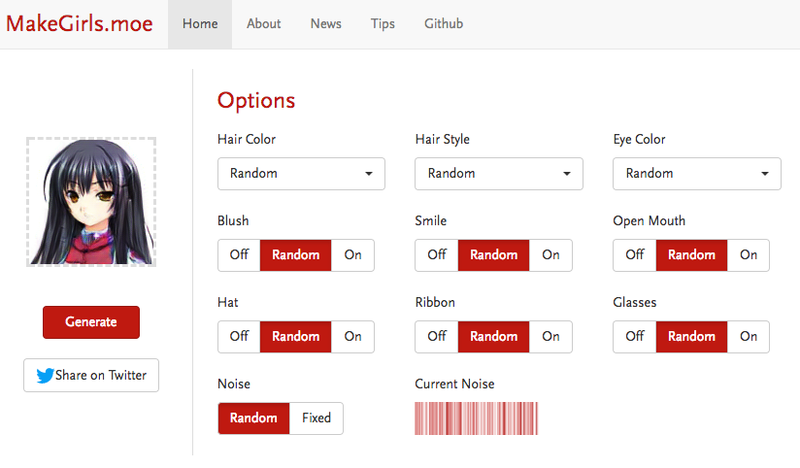
Task: Click the Twitter bird icon
Action: click(45, 376)
